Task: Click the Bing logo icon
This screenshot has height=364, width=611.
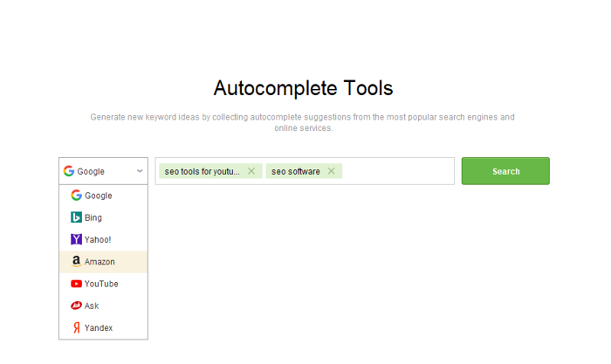Action: (x=76, y=217)
